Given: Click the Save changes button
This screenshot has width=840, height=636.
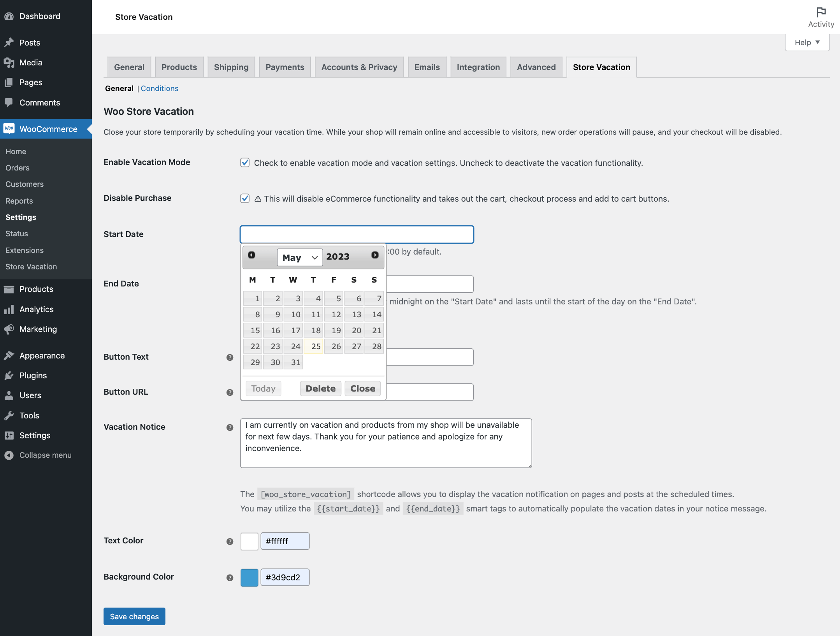Looking at the screenshot, I should pos(134,617).
